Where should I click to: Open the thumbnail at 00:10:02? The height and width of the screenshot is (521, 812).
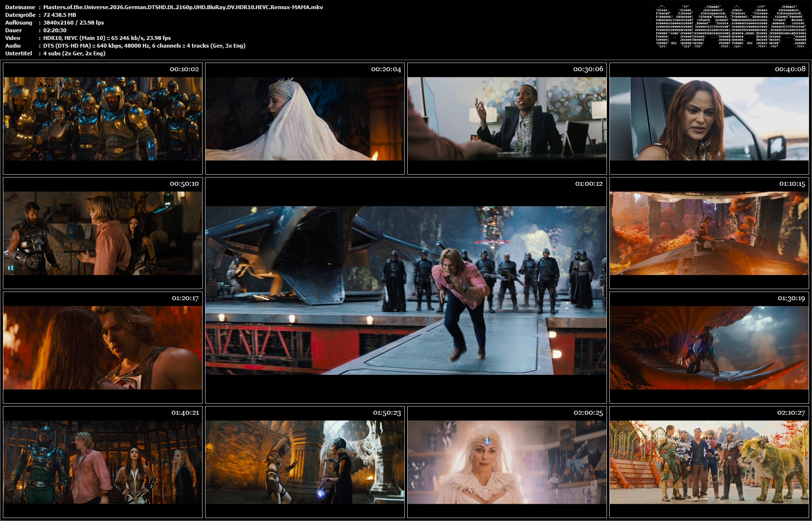click(103, 118)
